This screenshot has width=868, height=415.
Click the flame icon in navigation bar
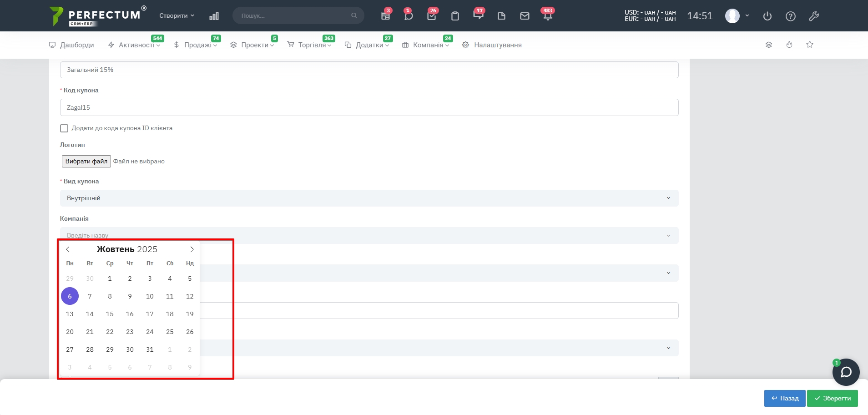click(x=789, y=45)
